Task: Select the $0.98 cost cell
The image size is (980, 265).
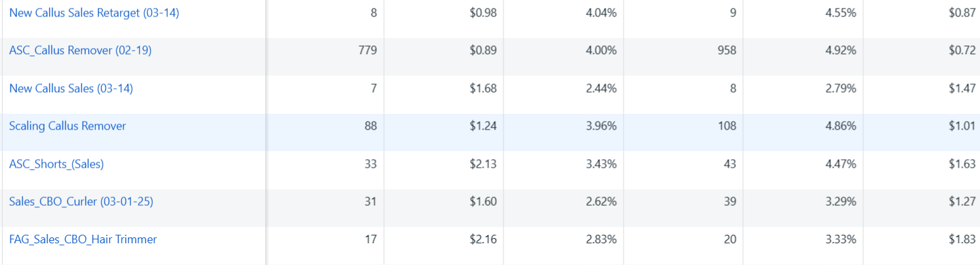Action: click(x=483, y=12)
